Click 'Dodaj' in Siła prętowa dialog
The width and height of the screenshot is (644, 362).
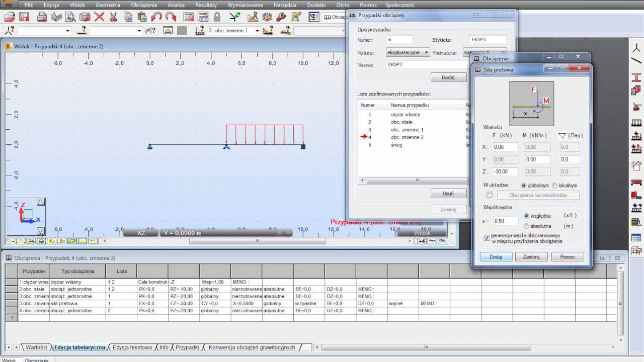click(496, 257)
